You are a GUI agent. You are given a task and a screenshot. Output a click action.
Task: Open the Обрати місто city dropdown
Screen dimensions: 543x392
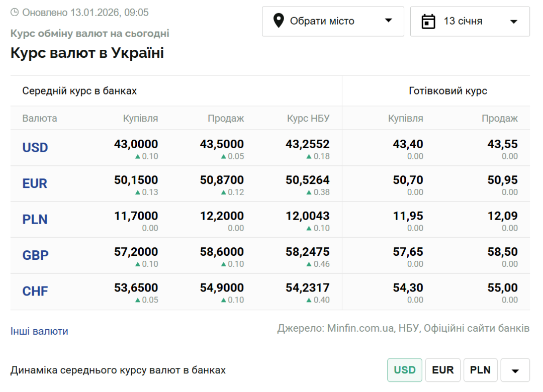coord(332,21)
